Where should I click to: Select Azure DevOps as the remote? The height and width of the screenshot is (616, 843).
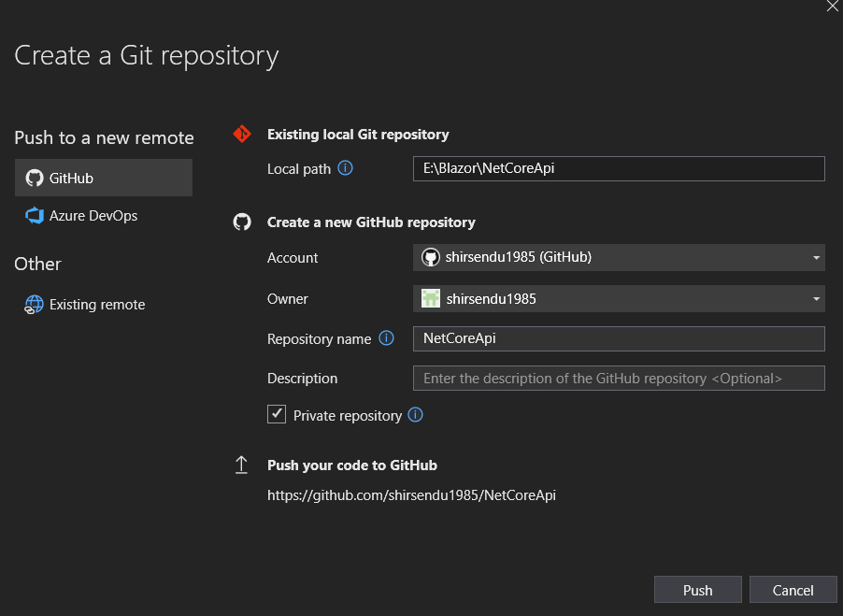click(x=103, y=215)
